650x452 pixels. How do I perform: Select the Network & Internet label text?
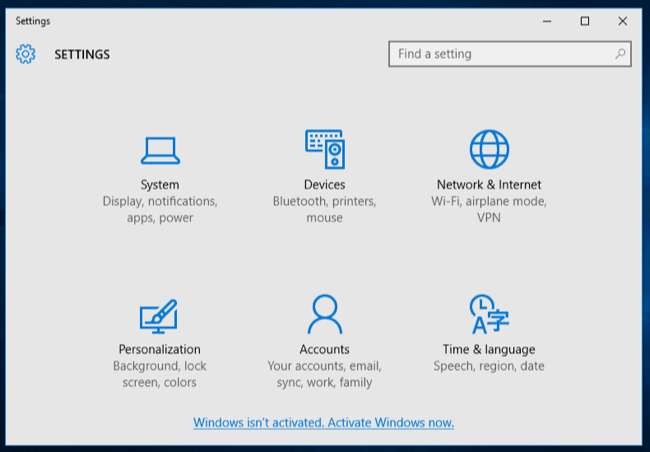[x=489, y=185]
